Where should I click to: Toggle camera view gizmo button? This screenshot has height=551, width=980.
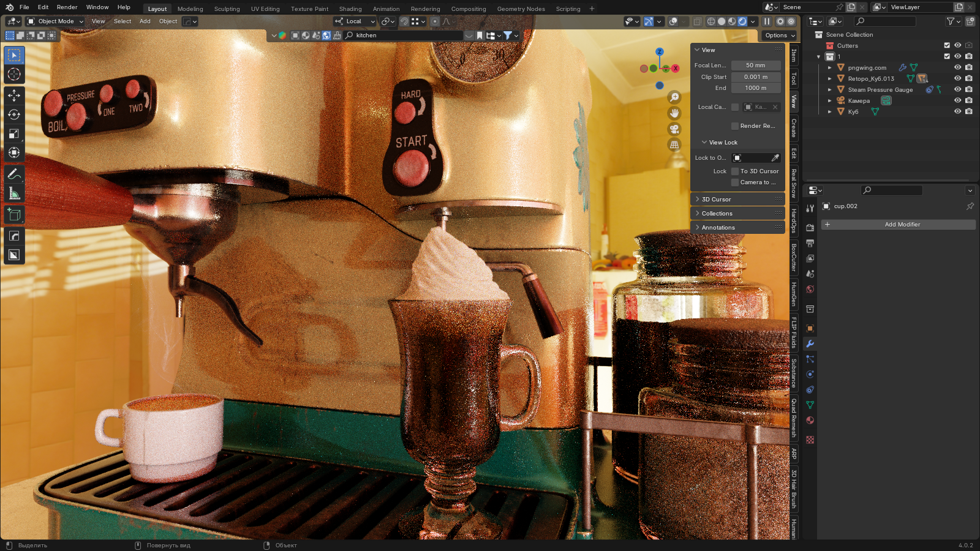point(674,129)
